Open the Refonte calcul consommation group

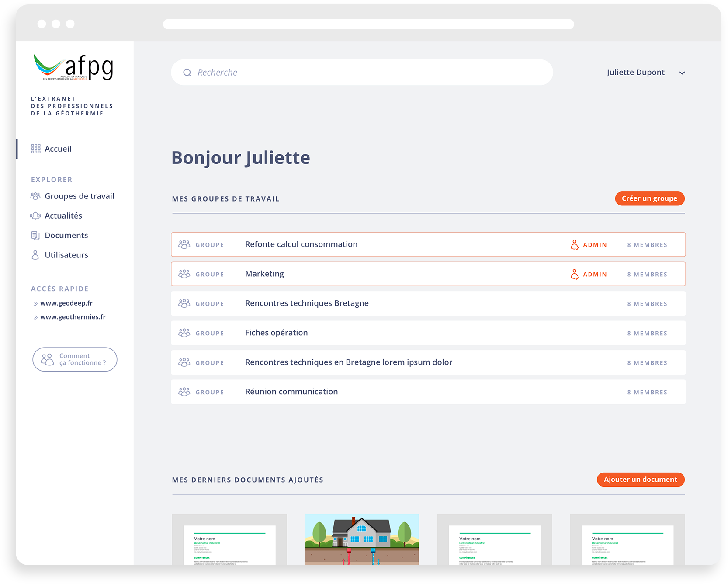coord(428,244)
